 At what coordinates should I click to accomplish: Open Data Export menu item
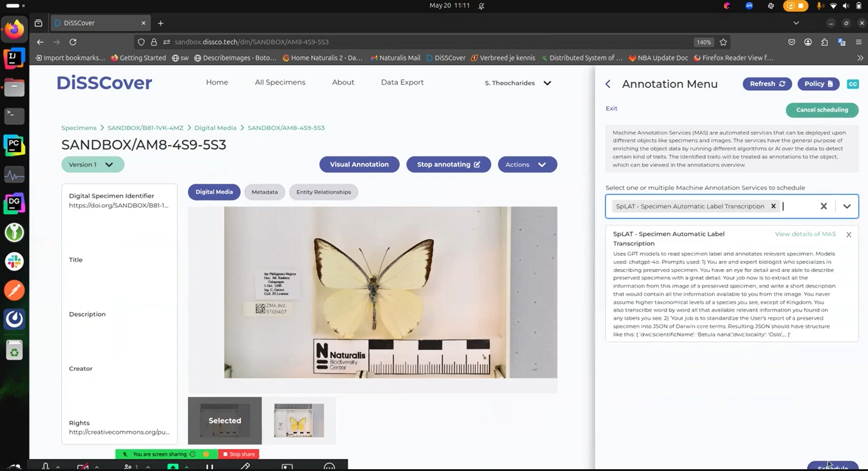402,82
